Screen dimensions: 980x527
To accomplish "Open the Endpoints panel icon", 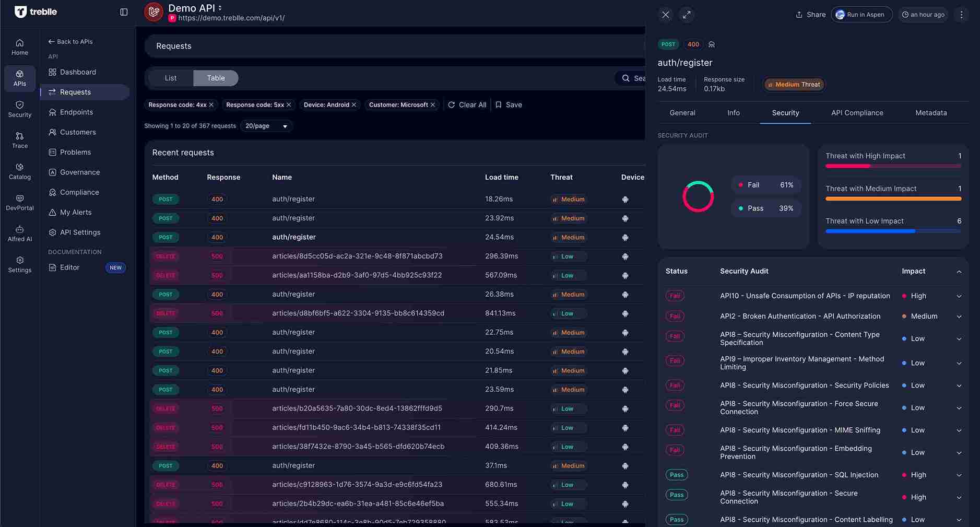I will (x=53, y=112).
